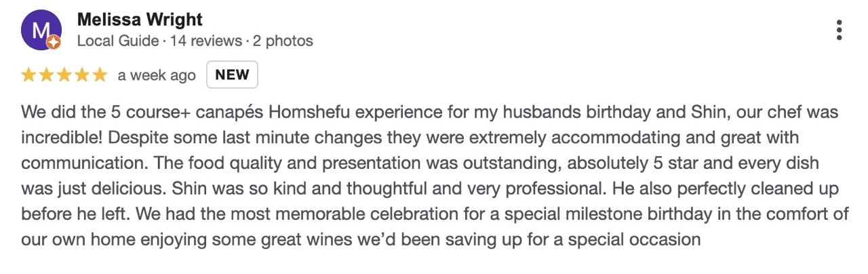Click the fourth yellow rating star

pos(81,75)
